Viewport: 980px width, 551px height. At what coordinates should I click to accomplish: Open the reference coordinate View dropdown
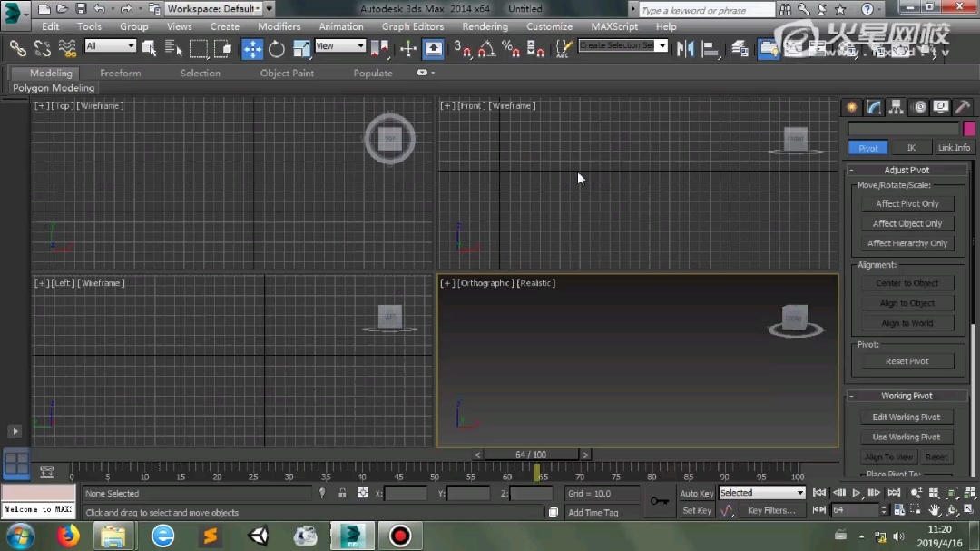point(340,45)
